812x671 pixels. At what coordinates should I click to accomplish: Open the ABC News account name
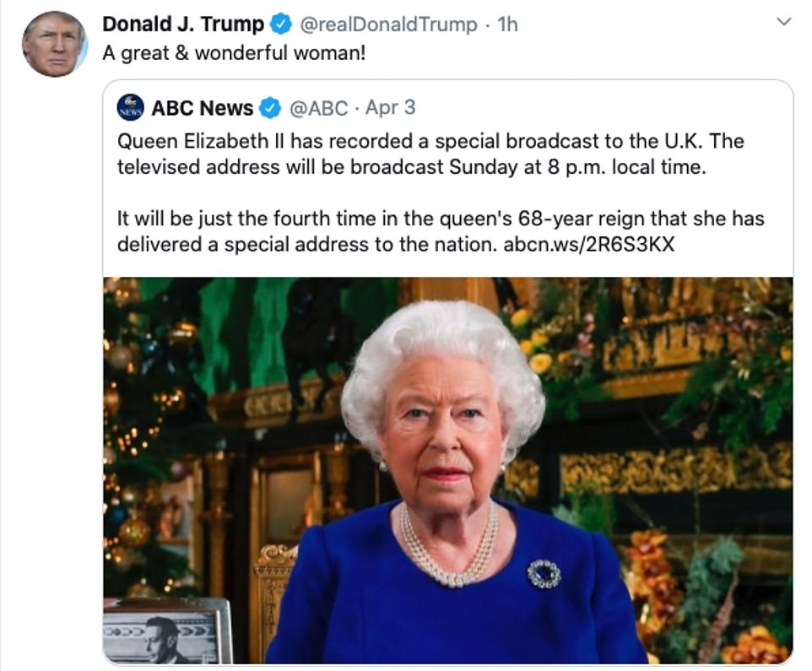pyautogui.click(x=203, y=108)
